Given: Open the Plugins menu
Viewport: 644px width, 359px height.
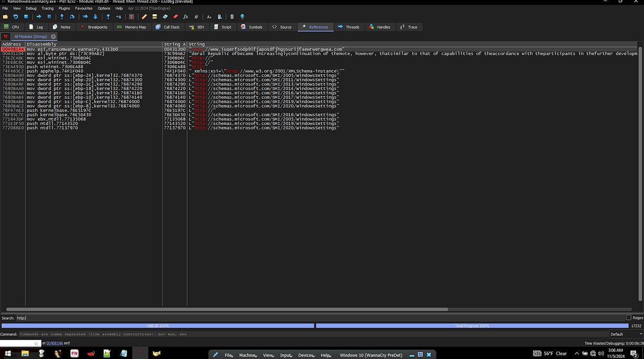Looking at the screenshot, I should (x=64, y=8).
